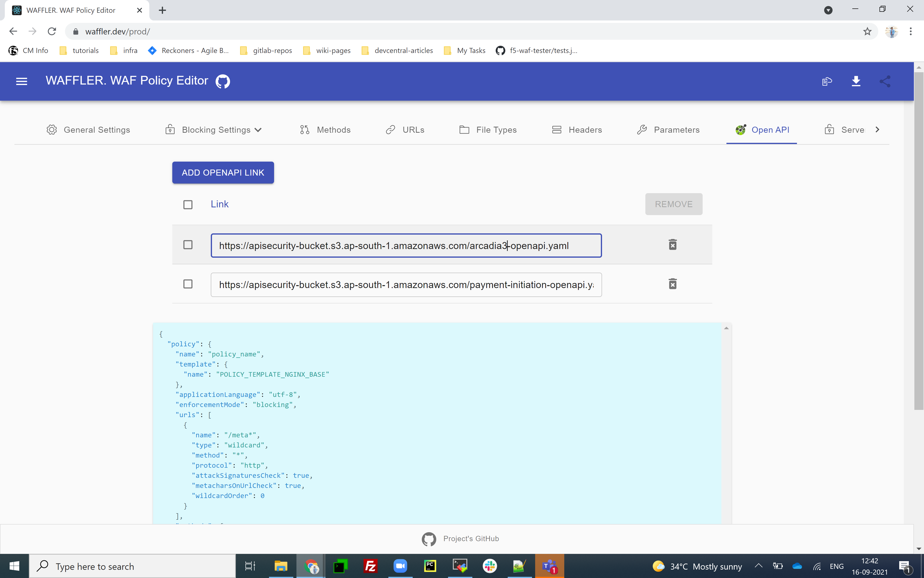924x578 pixels.
Task: Open the GitHub icon beside WAFFLER title
Action: coord(223,81)
